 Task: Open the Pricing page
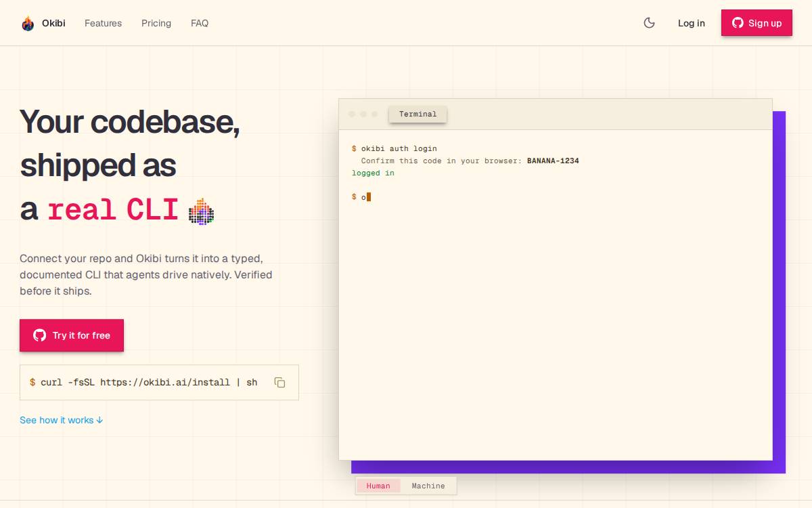click(x=156, y=23)
